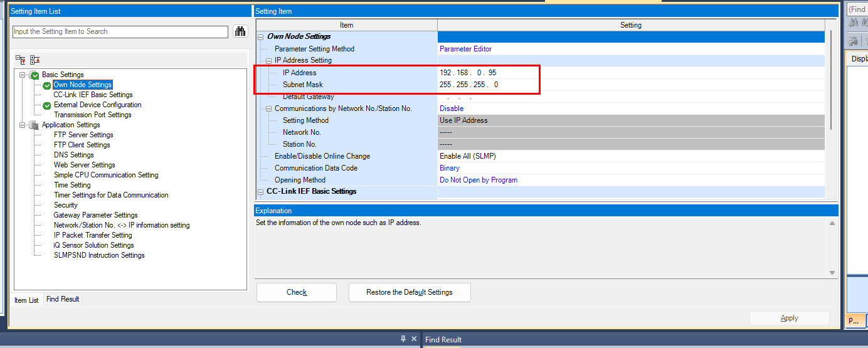Image resolution: width=868 pixels, height=348 pixels.
Task: Select Network/Station No. <-> IP information setting
Action: (x=122, y=226)
